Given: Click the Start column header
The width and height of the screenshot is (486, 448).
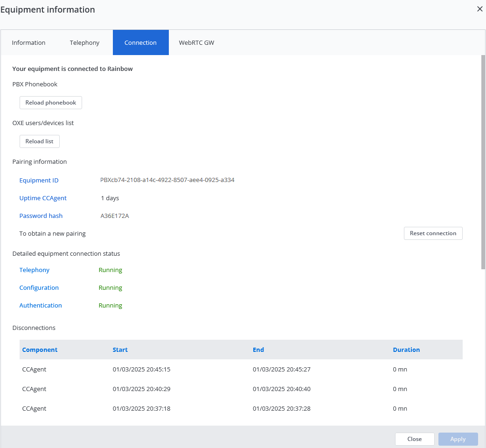Looking at the screenshot, I should coord(120,350).
